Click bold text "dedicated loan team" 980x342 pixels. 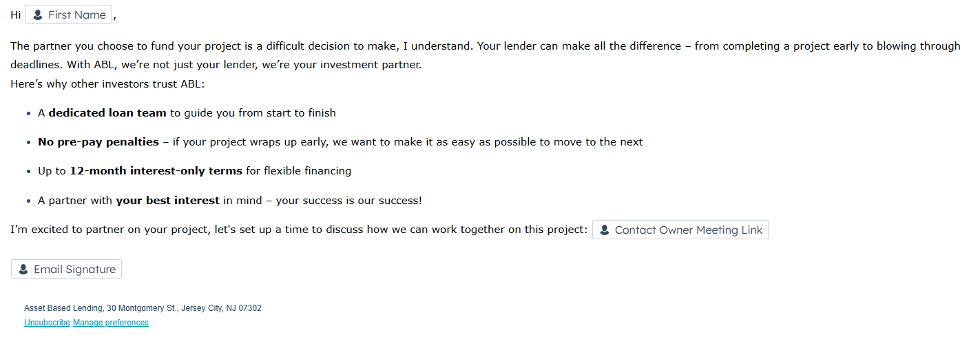click(107, 112)
